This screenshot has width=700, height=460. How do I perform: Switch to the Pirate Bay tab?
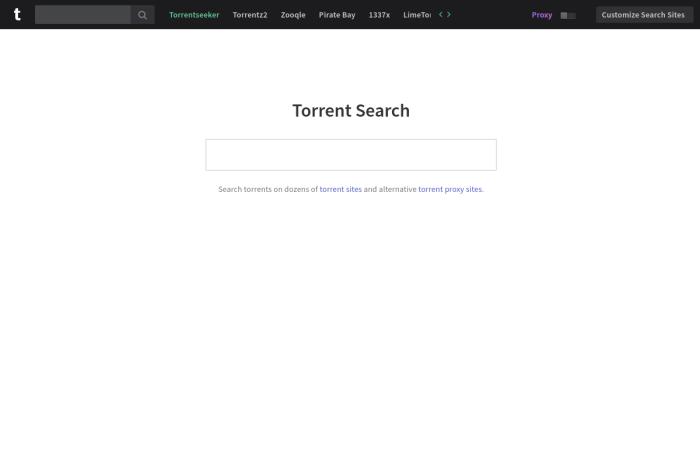[337, 15]
